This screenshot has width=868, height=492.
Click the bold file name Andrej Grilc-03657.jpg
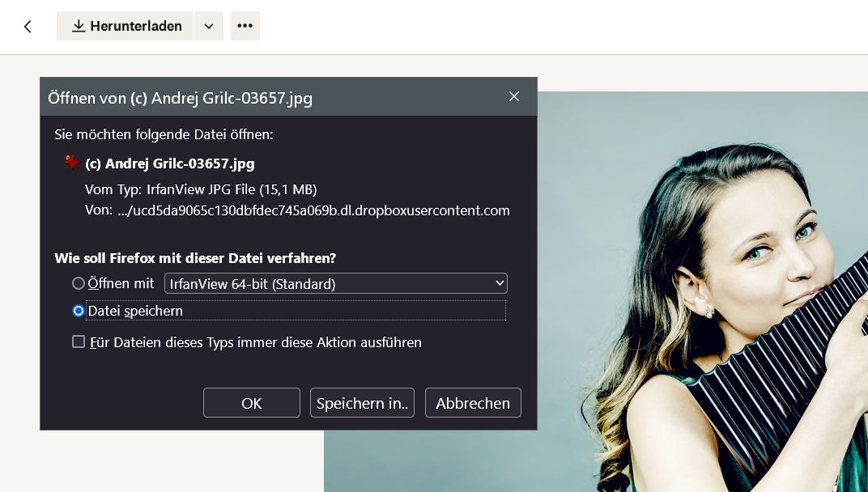coord(170,163)
